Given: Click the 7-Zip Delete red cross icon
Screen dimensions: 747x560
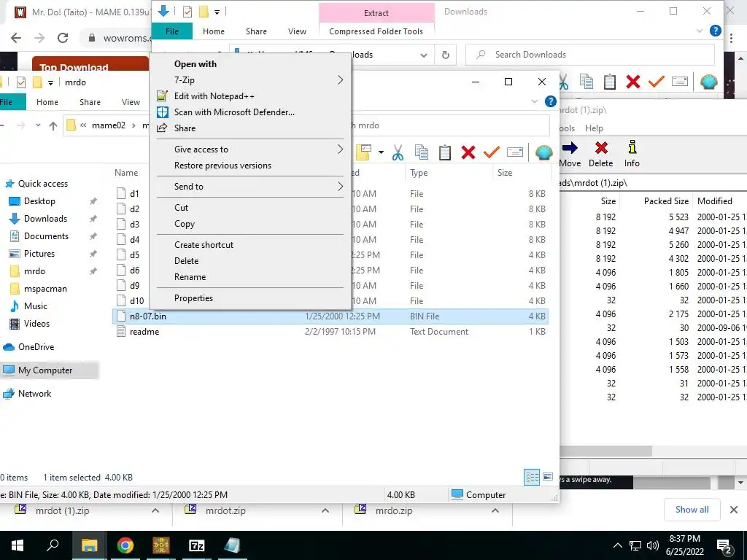Looking at the screenshot, I should point(601,147).
